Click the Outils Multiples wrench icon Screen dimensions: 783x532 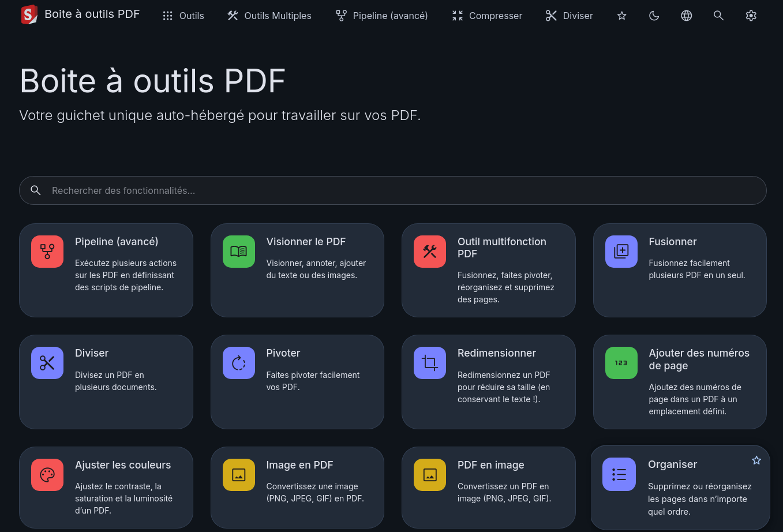coord(233,16)
